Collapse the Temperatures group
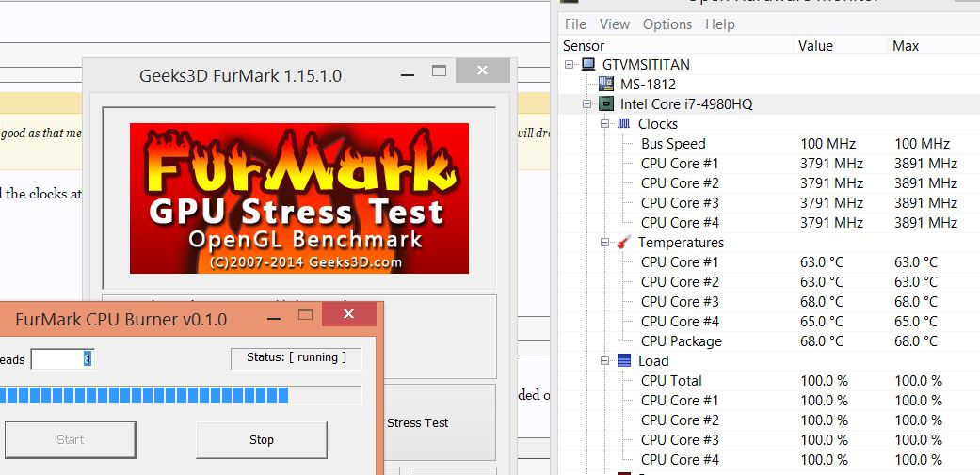980x475 pixels. pos(604,243)
